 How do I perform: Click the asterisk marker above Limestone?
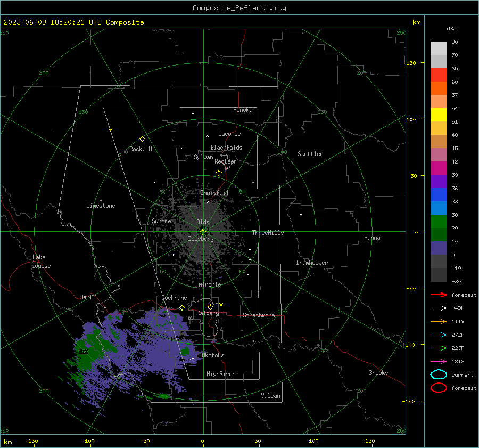pos(101,201)
